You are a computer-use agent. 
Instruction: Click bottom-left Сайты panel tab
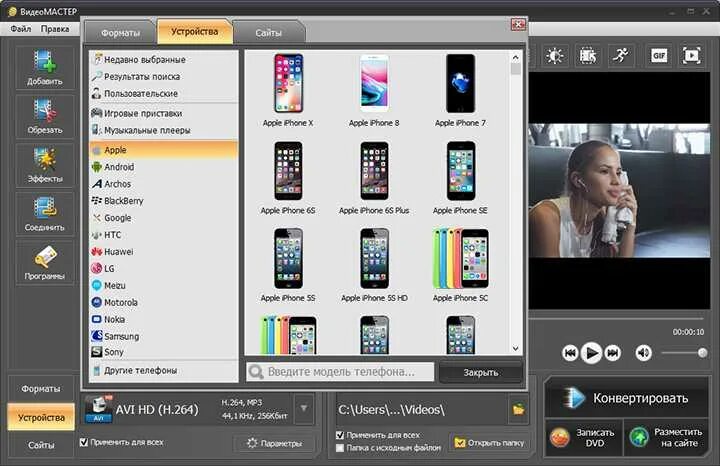click(x=41, y=445)
